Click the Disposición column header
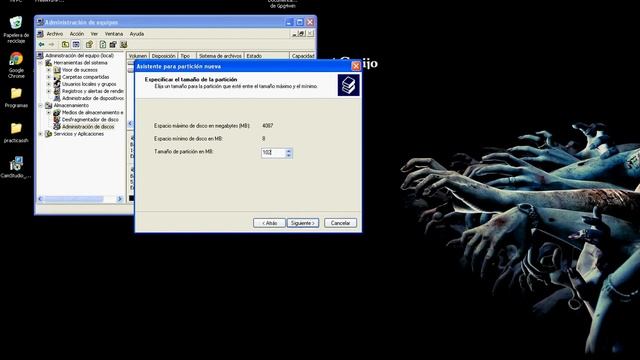This screenshot has width=640, height=360. click(163, 56)
